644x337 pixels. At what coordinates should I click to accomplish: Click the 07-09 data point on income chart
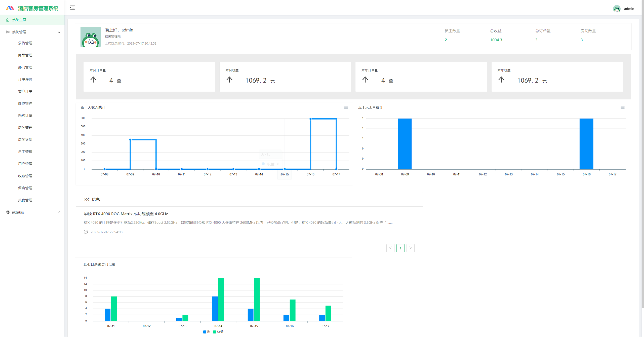pyautogui.click(x=130, y=139)
